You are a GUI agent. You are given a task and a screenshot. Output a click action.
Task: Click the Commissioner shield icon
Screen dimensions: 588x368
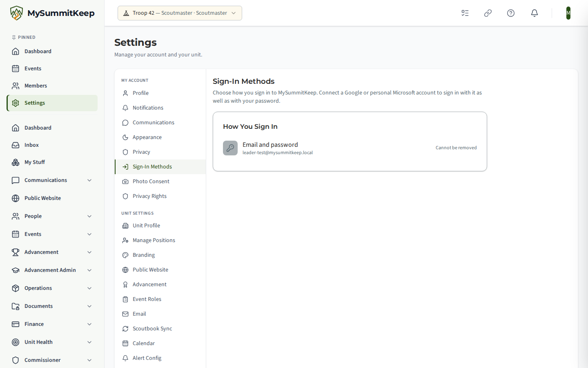pyautogui.click(x=16, y=360)
